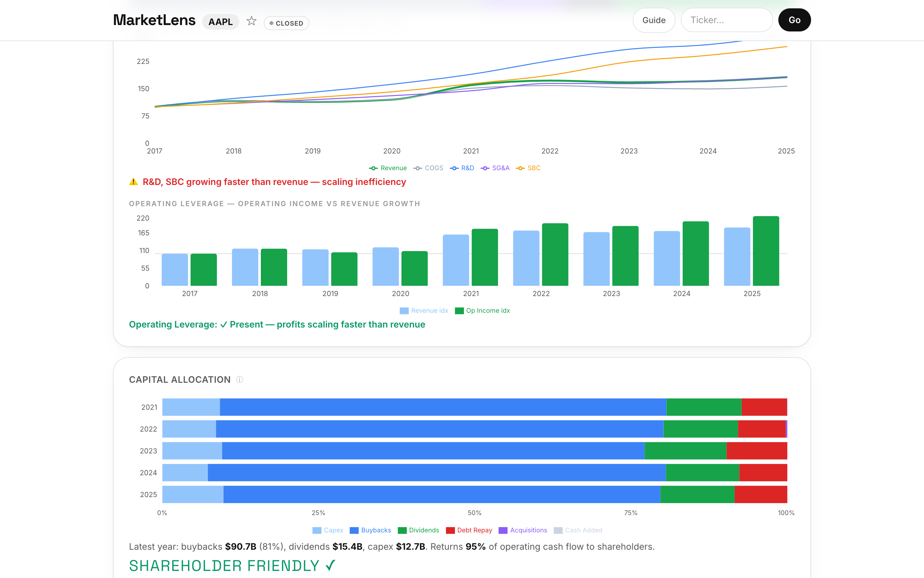Image resolution: width=924 pixels, height=578 pixels.
Task: Click the 'R&D, SBC growing faster' warning text
Action: click(274, 182)
